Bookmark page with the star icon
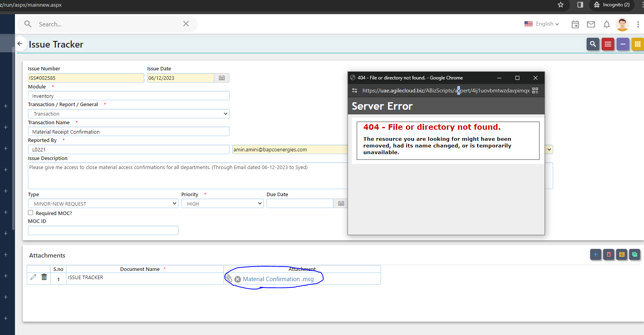This screenshot has width=644, height=335. tap(561, 5)
